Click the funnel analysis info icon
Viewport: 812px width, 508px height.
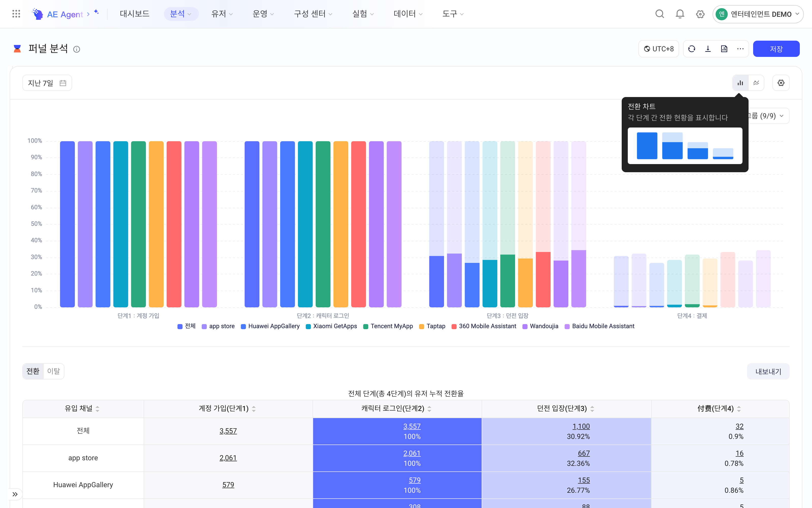point(76,49)
